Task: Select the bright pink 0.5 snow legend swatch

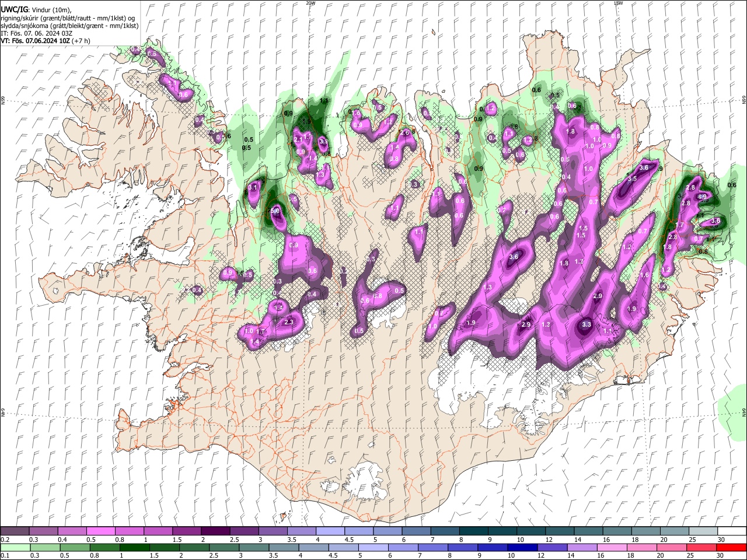Action: pyautogui.click(x=100, y=531)
